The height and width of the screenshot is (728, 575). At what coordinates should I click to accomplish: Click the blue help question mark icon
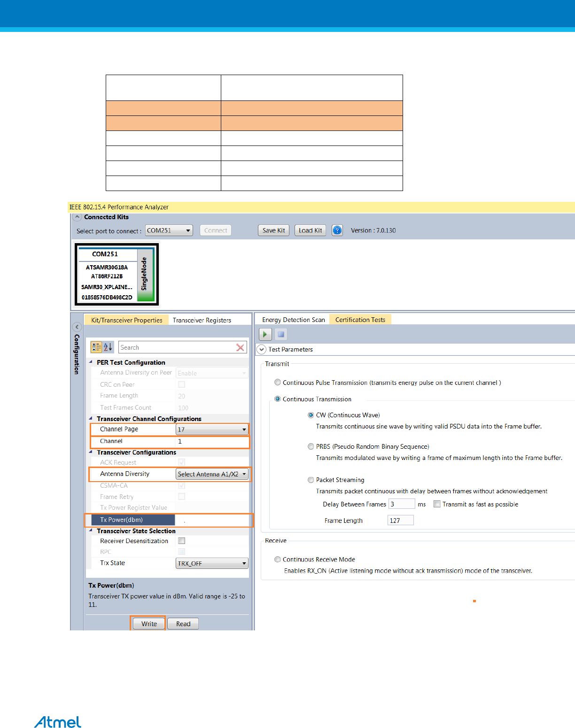[x=337, y=230]
